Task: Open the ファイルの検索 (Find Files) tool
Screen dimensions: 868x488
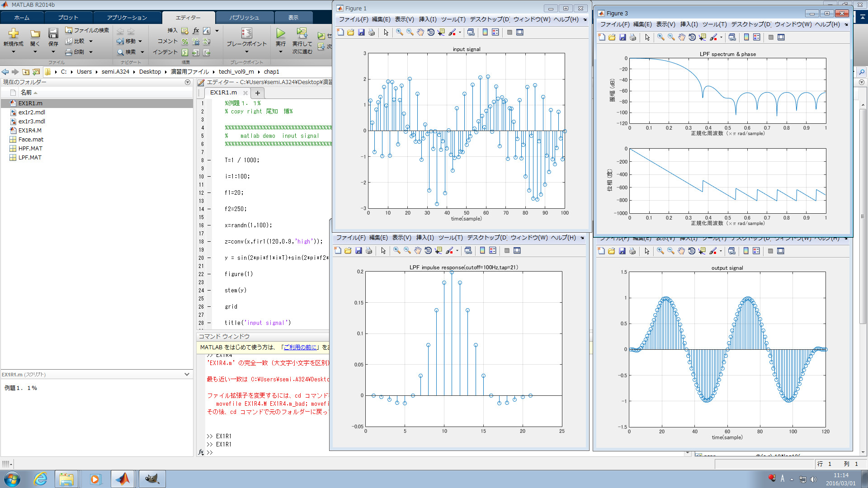Action: tap(87, 30)
